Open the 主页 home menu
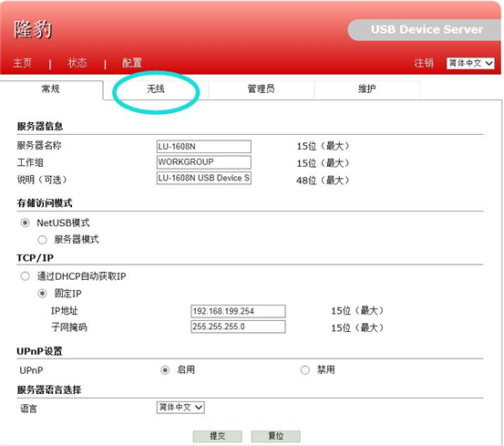 click(22, 63)
